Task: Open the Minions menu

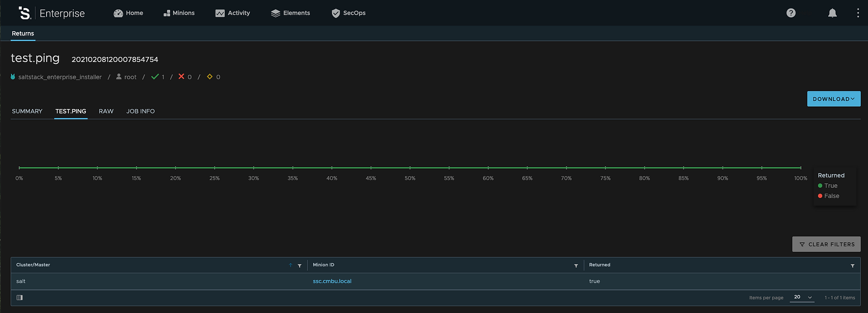Action: point(179,13)
